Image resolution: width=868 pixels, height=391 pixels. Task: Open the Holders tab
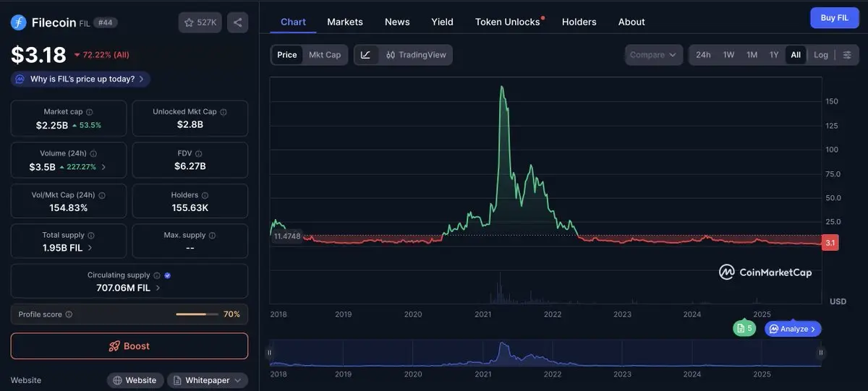(x=579, y=22)
